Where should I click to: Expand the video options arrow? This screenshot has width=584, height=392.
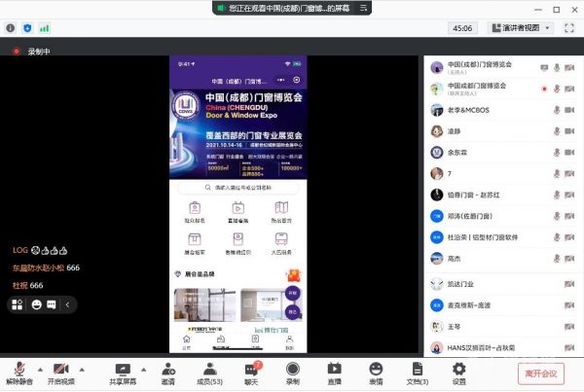pos(80,367)
